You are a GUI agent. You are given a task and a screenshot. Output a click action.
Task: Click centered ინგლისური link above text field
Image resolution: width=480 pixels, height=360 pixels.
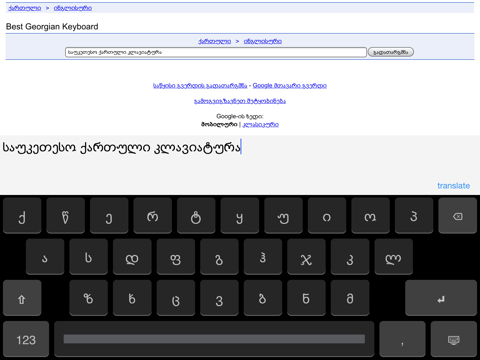point(263,41)
